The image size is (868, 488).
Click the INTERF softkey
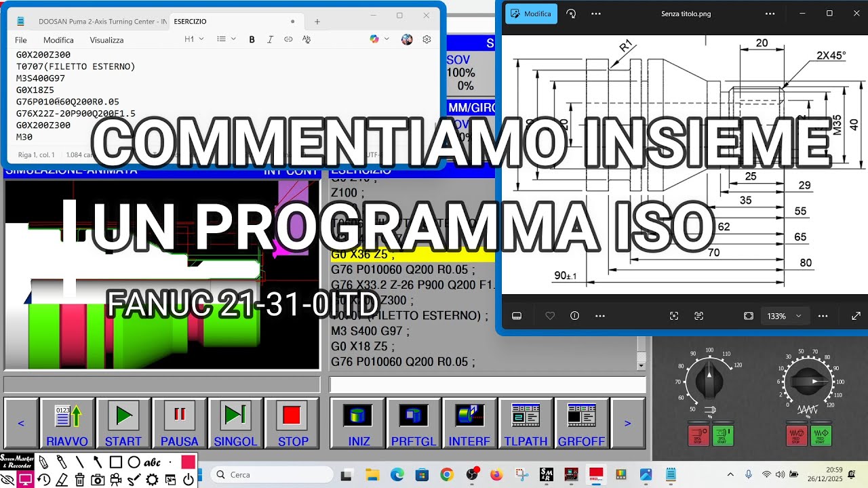469,423
